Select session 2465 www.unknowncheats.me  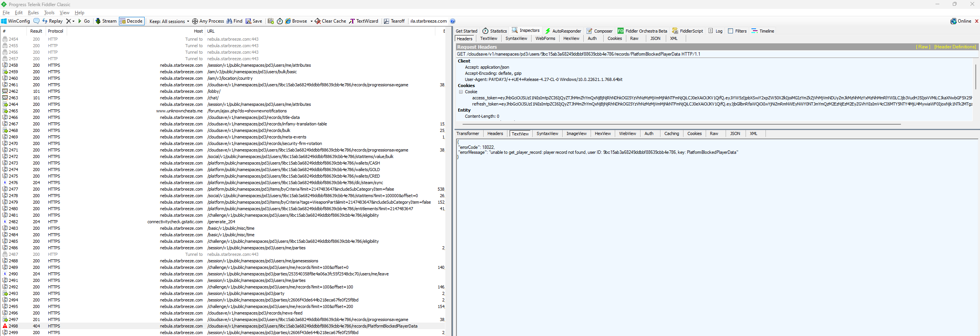tap(222, 111)
